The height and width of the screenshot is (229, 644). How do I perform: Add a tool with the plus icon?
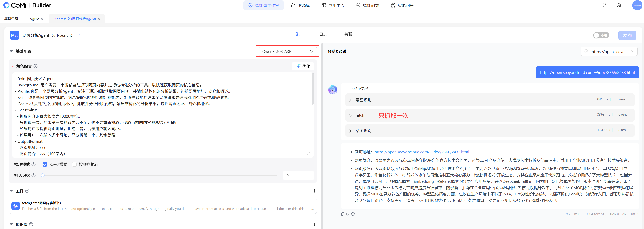click(x=314, y=191)
